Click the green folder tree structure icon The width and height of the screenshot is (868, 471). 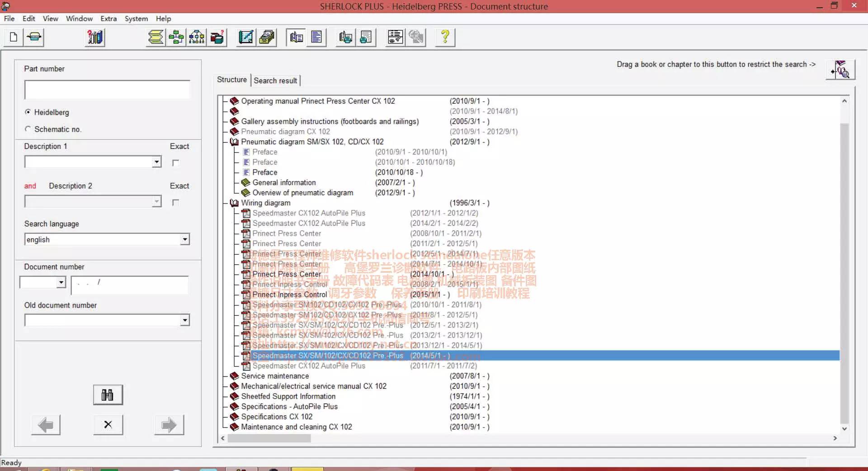pos(176,37)
